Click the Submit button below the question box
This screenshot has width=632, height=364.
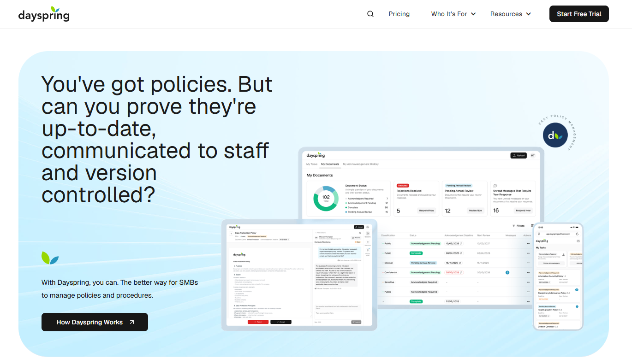356,322
